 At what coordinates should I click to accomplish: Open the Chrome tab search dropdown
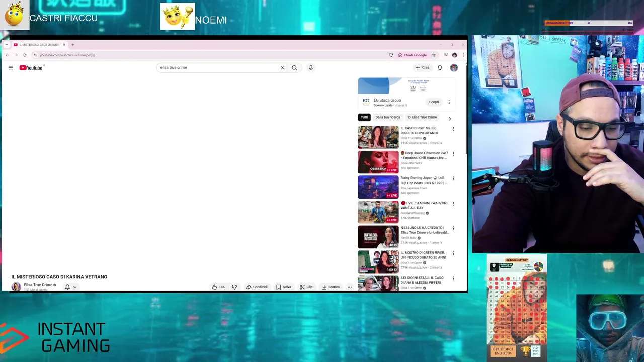(x=7, y=45)
